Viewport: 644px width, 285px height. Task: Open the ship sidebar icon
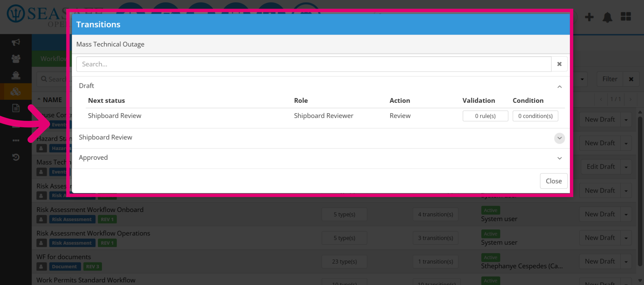pyautogui.click(x=16, y=75)
